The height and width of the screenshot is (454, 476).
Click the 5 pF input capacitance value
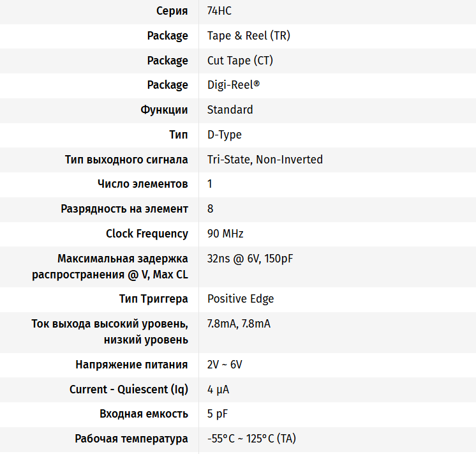218,414
